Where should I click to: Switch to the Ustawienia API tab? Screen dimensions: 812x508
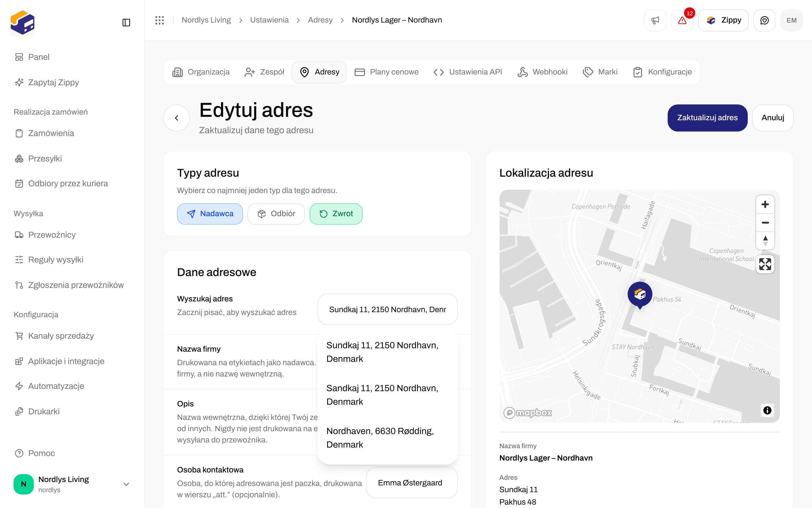468,72
